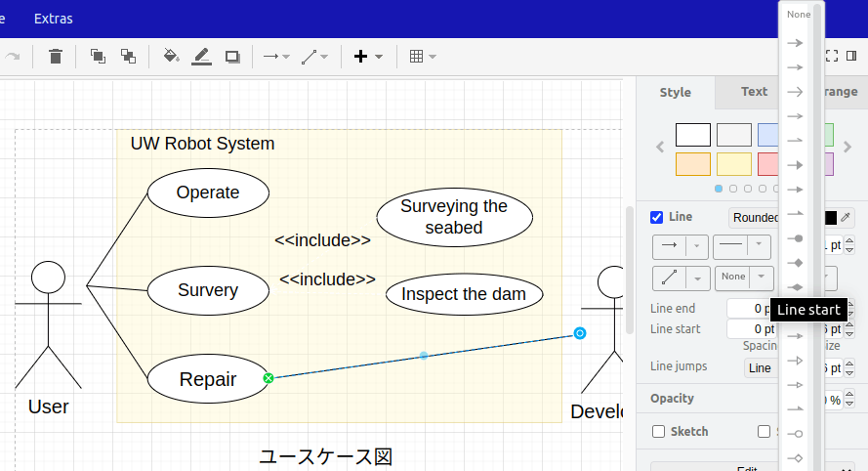The height and width of the screenshot is (471, 868).
Task: Open the line pattern dropdown caret
Action: click(759, 245)
